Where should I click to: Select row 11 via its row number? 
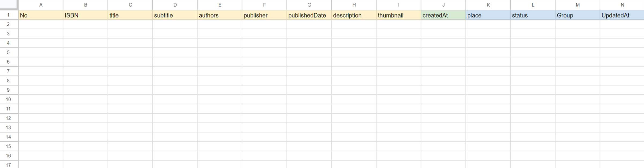(9, 109)
